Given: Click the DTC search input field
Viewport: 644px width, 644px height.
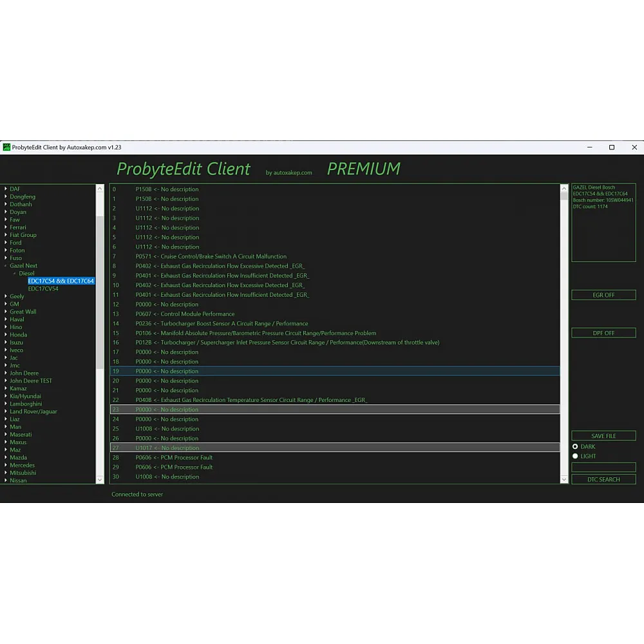Looking at the screenshot, I should click(x=603, y=468).
